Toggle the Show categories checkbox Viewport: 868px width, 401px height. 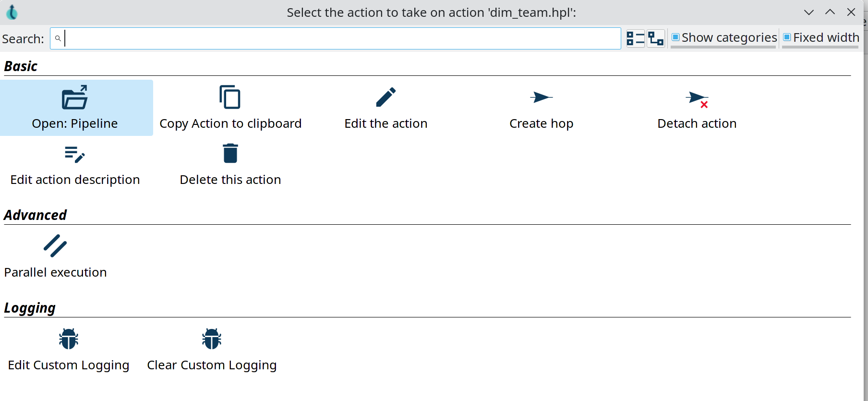click(675, 37)
